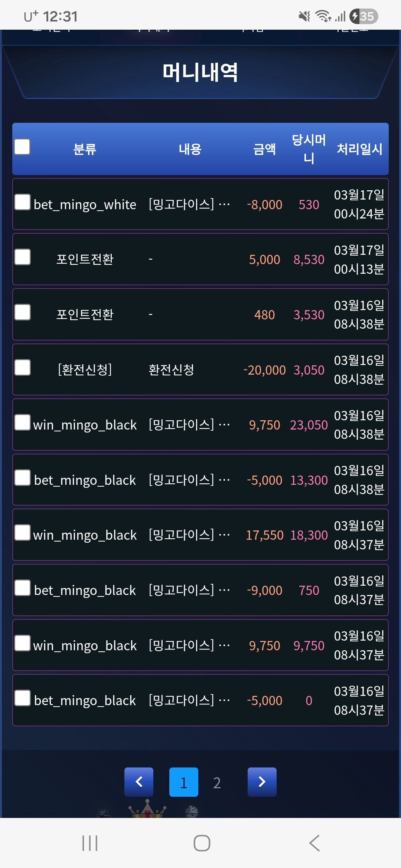This screenshot has height=868, width=401.
Task: Open the 480 포인트전환 transaction row
Action: [200, 315]
